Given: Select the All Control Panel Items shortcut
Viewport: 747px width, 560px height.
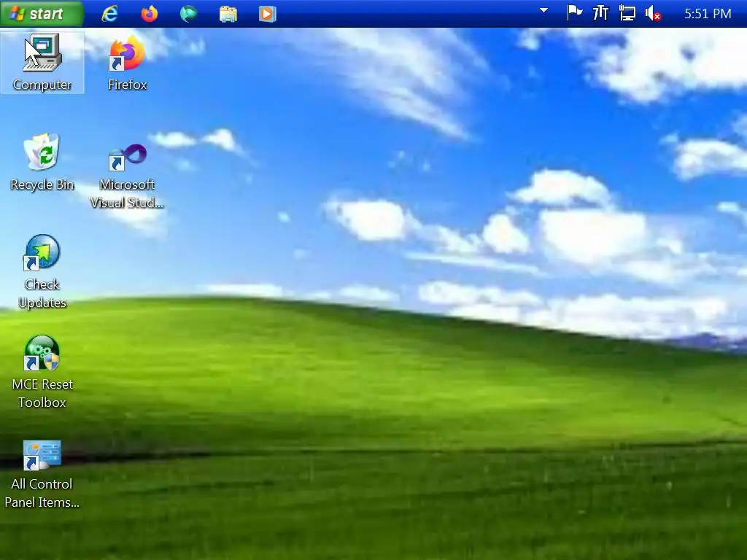Looking at the screenshot, I should point(42,474).
